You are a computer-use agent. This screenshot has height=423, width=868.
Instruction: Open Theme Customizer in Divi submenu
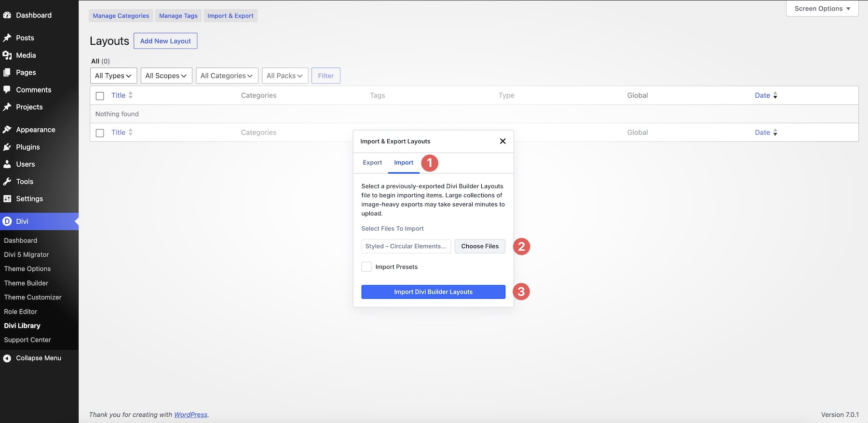[x=33, y=297]
